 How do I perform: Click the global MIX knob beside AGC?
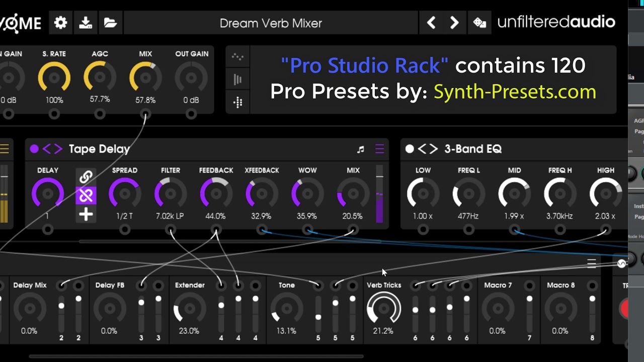[145, 77]
